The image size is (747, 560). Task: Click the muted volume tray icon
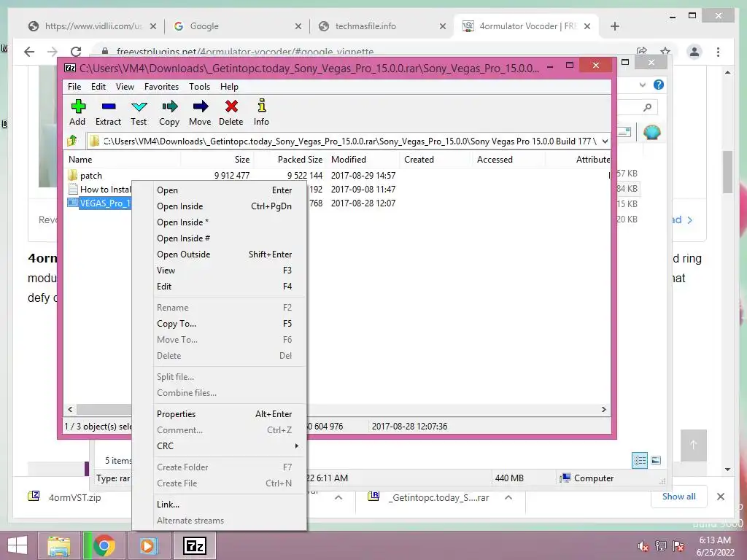tap(643, 546)
